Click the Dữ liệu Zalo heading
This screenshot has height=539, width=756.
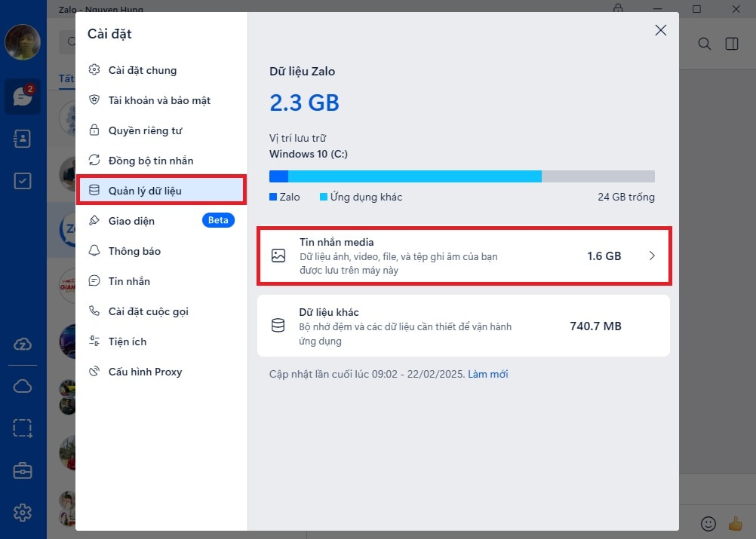click(303, 72)
